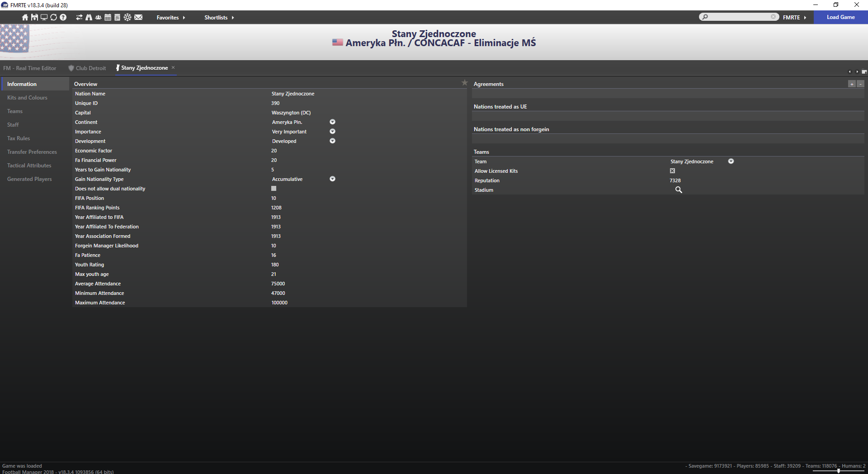Switch to FM - Real Time Editor tab
Viewport: 868px width, 474px height.
click(30, 68)
